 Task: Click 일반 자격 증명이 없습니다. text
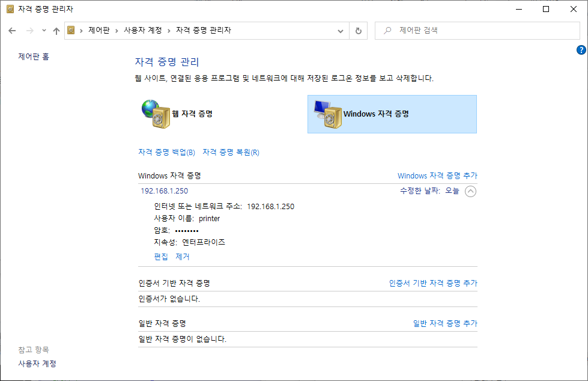[x=182, y=340]
